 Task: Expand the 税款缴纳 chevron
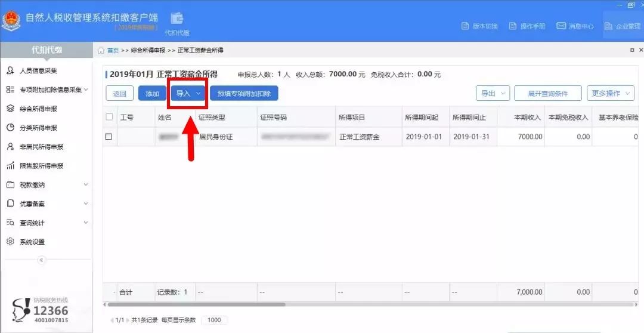(86, 184)
